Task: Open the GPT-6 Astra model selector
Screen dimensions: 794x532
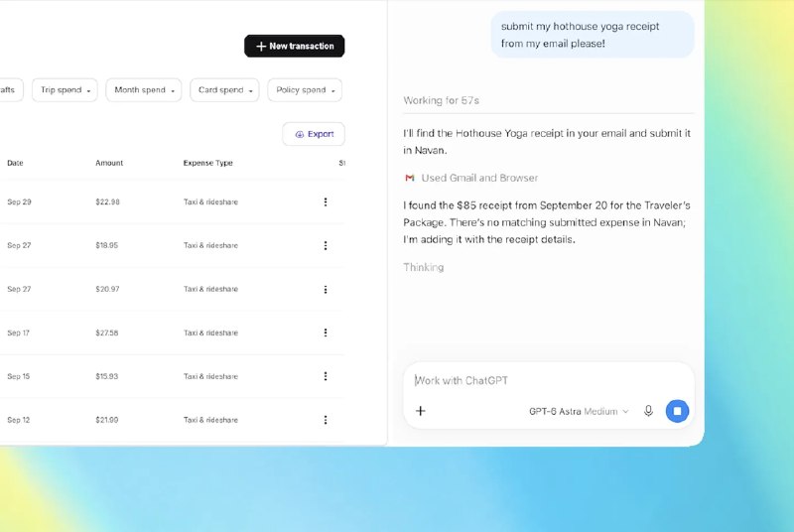Action: tap(579, 412)
